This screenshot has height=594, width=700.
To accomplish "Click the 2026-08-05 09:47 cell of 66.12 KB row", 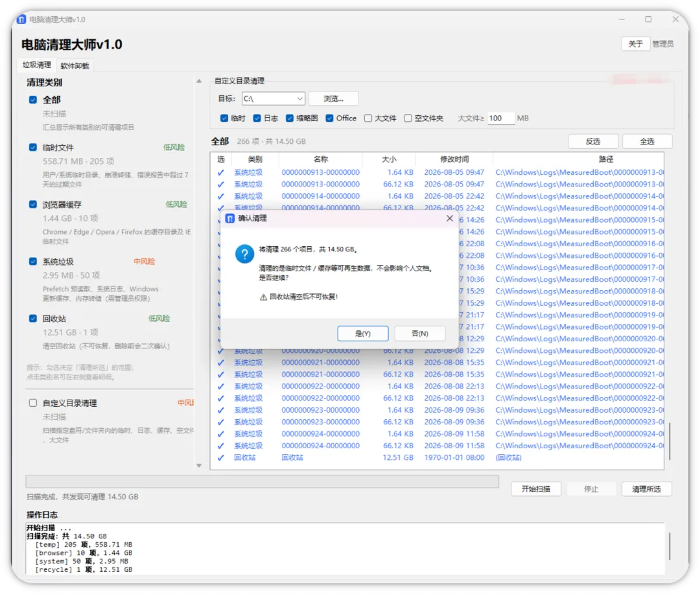I will coord(454,185).
